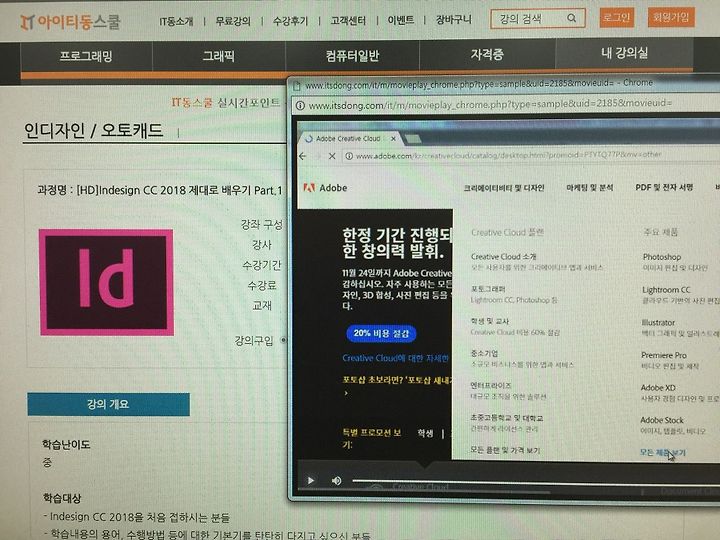Image resolution: width=720 pixels, height=540 pixels.
Task: Click 포토그래퍼 plan link
Action: [x=488, y=289]
